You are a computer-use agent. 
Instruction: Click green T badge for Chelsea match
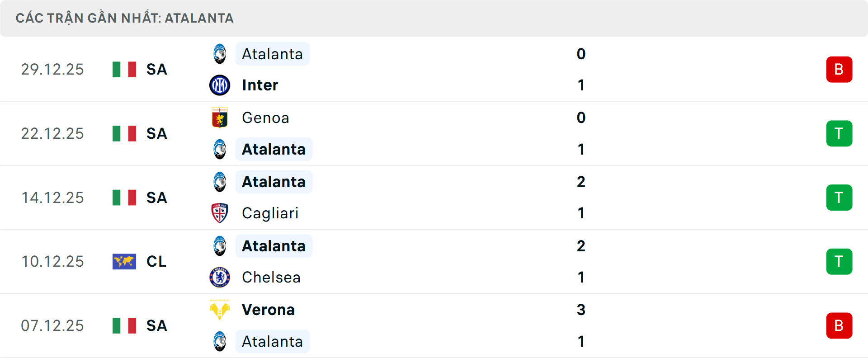(839, 261)
